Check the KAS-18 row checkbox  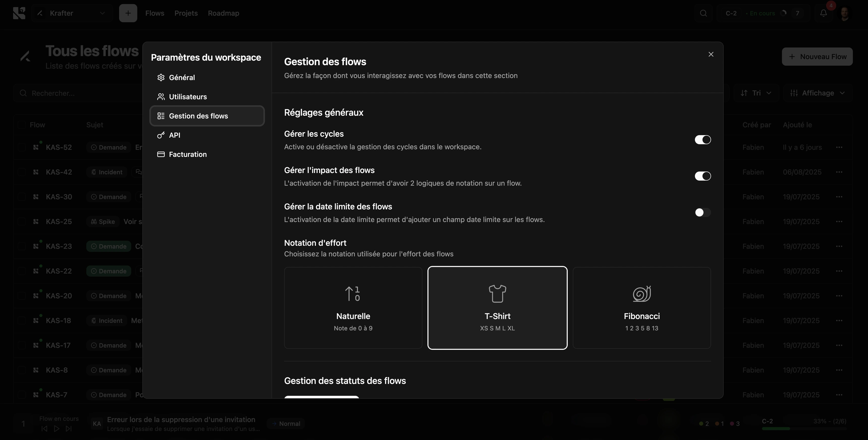coord(22,321)
